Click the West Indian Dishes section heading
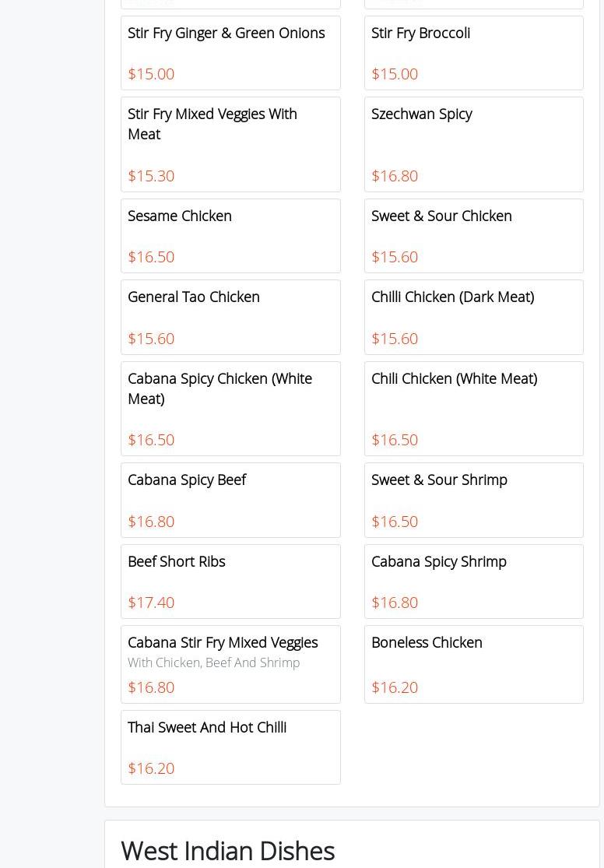This screenshot has width=604, height=868. (x=227, y=851)
